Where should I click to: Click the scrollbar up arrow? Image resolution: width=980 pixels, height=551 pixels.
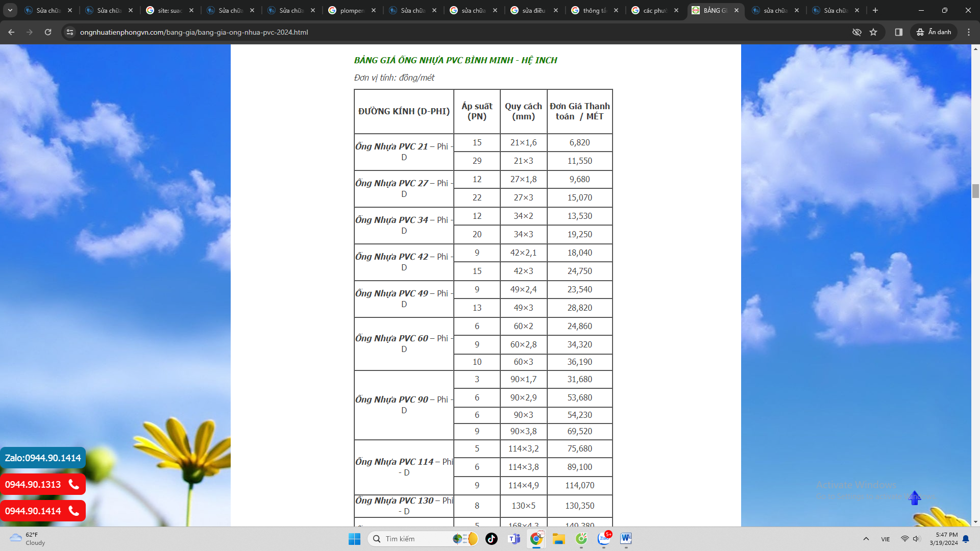point(975,49)
